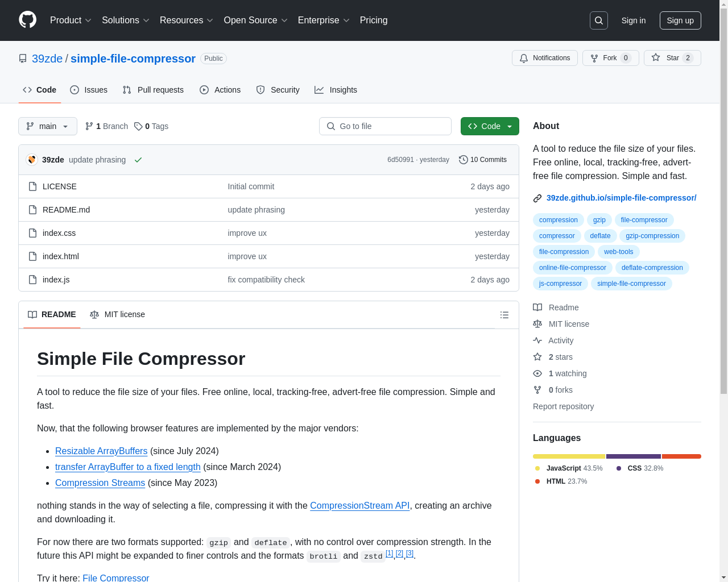Expand the Enterprise menu
Viewport: 728px width, 582px height.
point(324,20)
